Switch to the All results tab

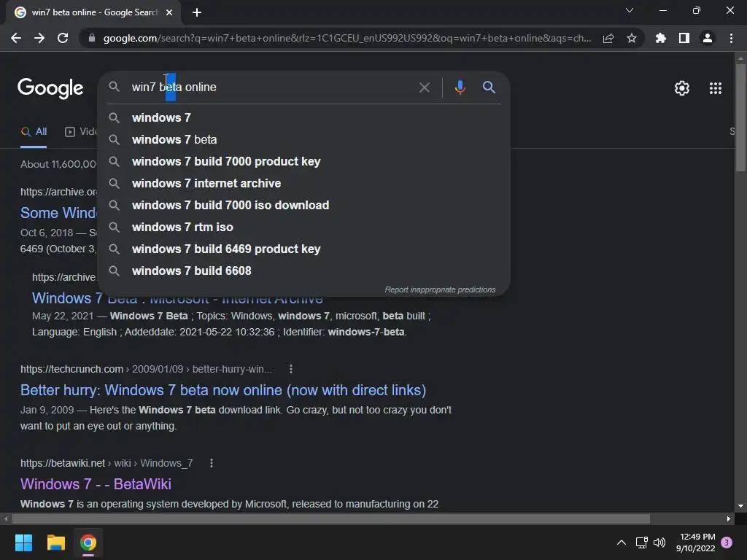tap(34, 131)
